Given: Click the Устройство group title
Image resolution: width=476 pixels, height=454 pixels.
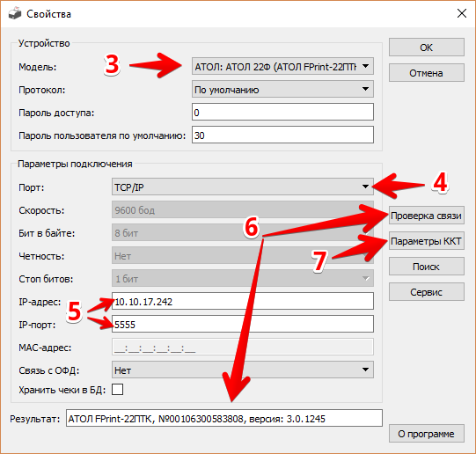Looking at the screenshot, I should (x=44, y=43).
